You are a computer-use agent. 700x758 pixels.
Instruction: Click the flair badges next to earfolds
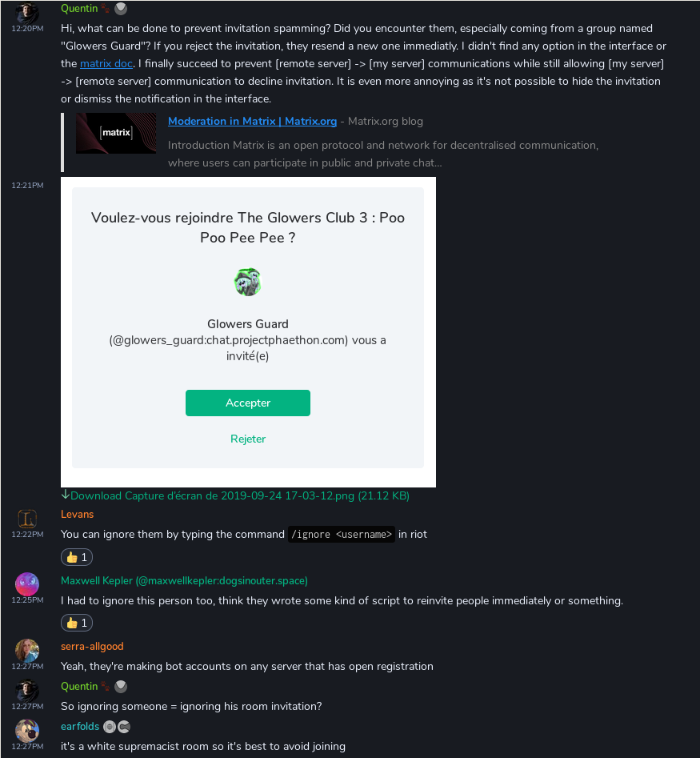point(117,727)
